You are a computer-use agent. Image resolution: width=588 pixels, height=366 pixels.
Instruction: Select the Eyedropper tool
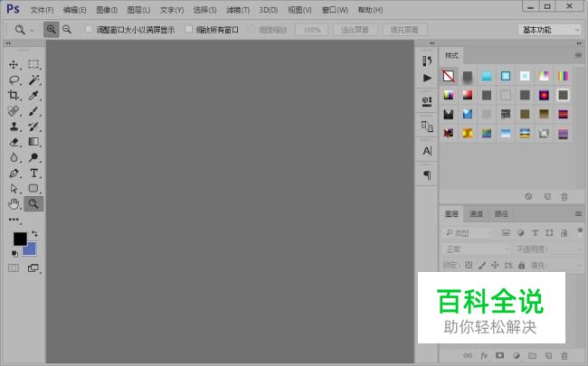[33, 95]
